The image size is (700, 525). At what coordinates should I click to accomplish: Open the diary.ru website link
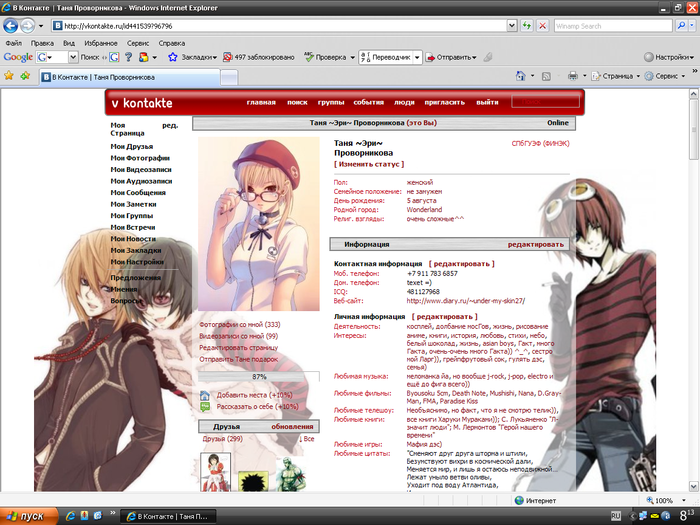coord(466,301)
